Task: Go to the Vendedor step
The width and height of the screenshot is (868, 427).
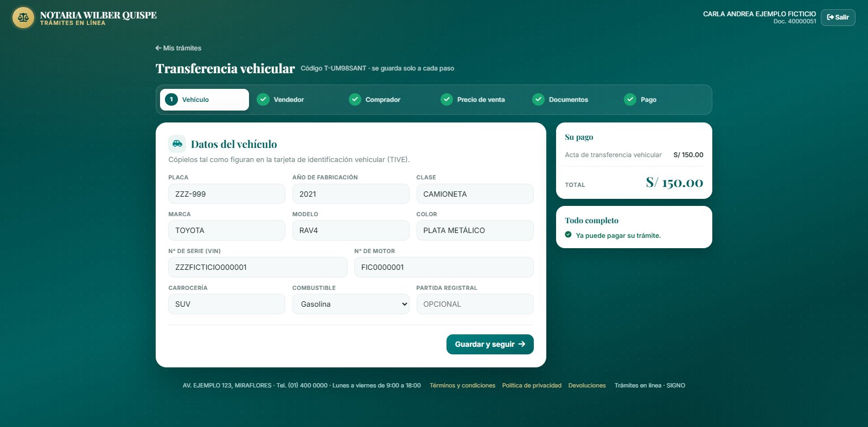Action: 296,100
